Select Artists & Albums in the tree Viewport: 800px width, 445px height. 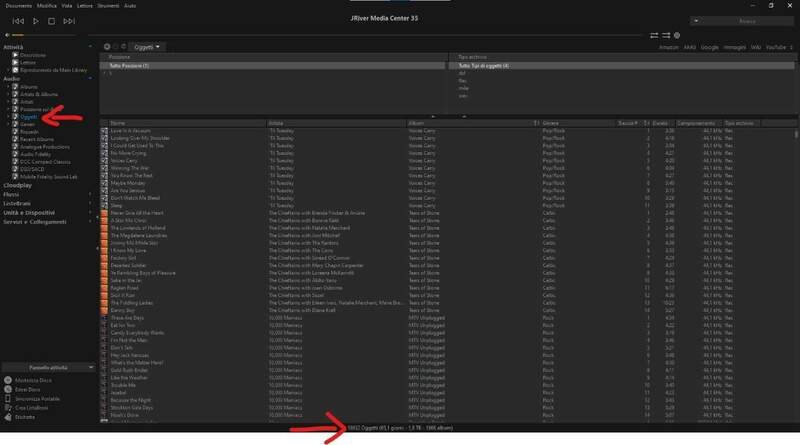click(39, 94)
